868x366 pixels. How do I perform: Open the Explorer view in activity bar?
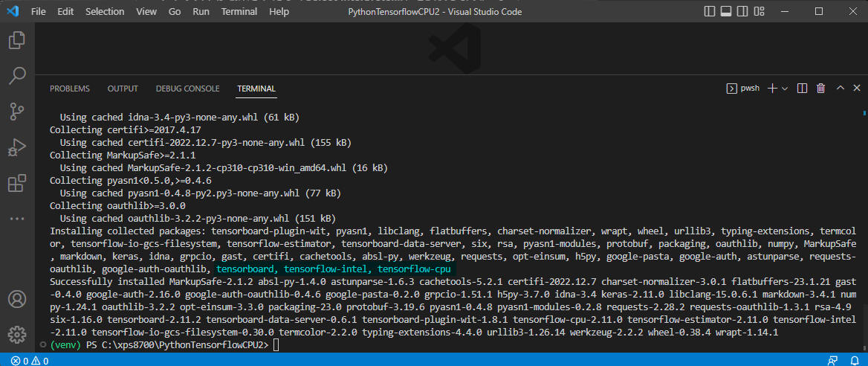[17, 40]
